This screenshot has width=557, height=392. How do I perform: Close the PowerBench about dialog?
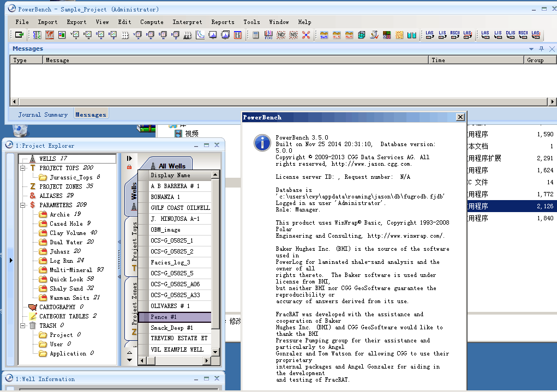coord(460,117)
